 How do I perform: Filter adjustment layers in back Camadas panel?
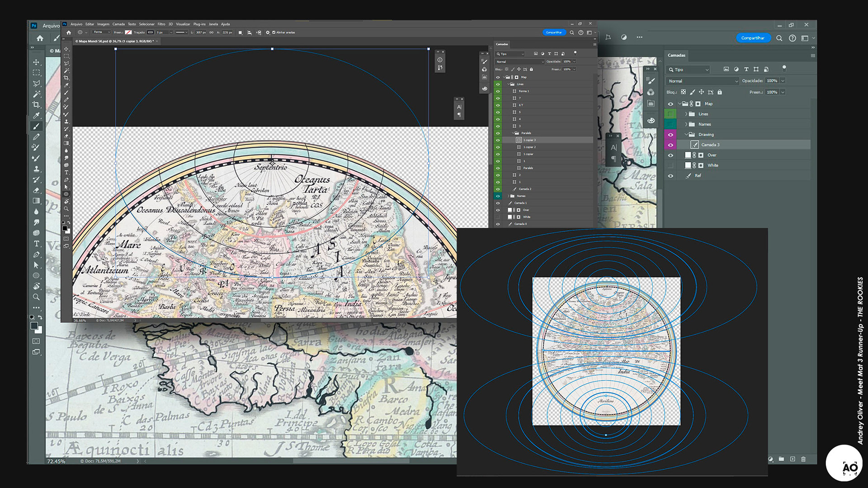[x=736, y=69]
